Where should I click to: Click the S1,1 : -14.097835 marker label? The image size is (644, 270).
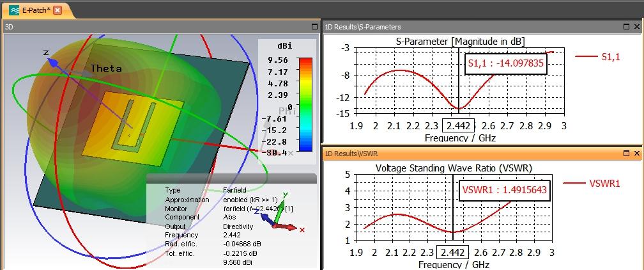[x=506, y=63]
